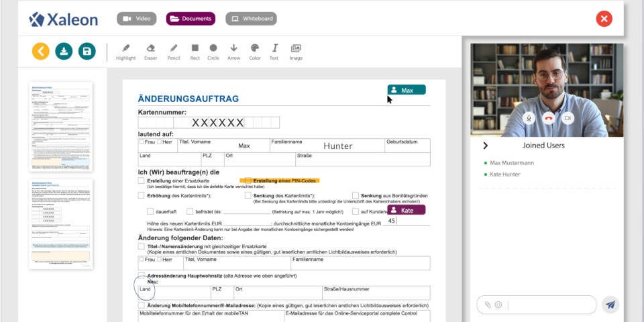Activate the Text tool
Image resolution: width=644 pixels, height=322 pixels.
274,52
